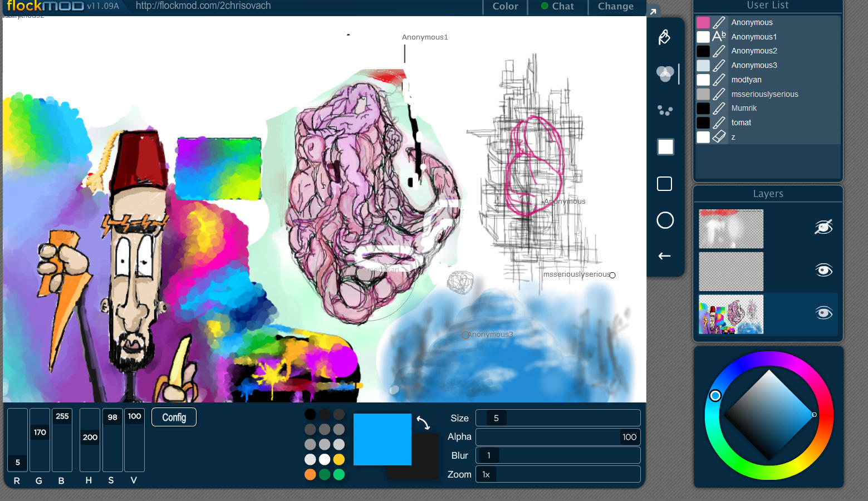Select the three-circle color blend tool
This screenshot has width=868, height=501.
pos(665,73)
